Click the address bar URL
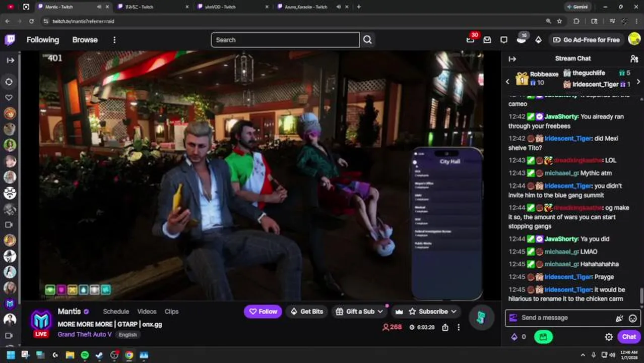Screen dimensions: 644x363 pyautogui.click(x=83, y=21)
